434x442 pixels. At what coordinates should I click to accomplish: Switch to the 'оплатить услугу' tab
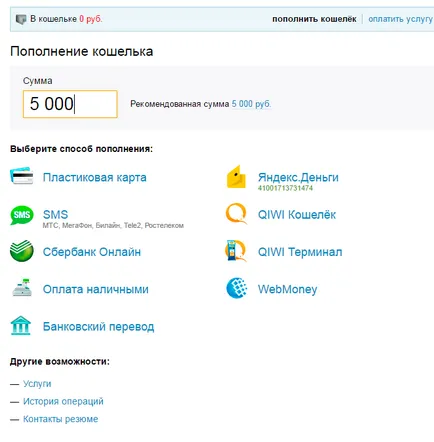(400, 19)
